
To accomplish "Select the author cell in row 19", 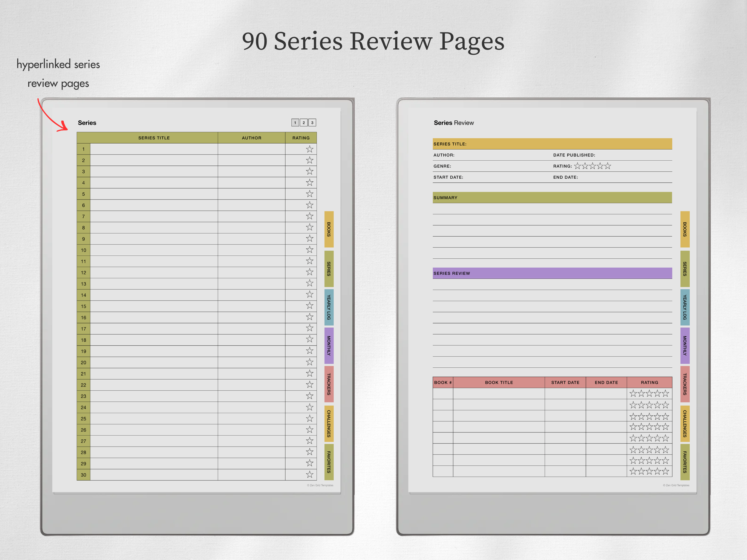I will (252, 351).
